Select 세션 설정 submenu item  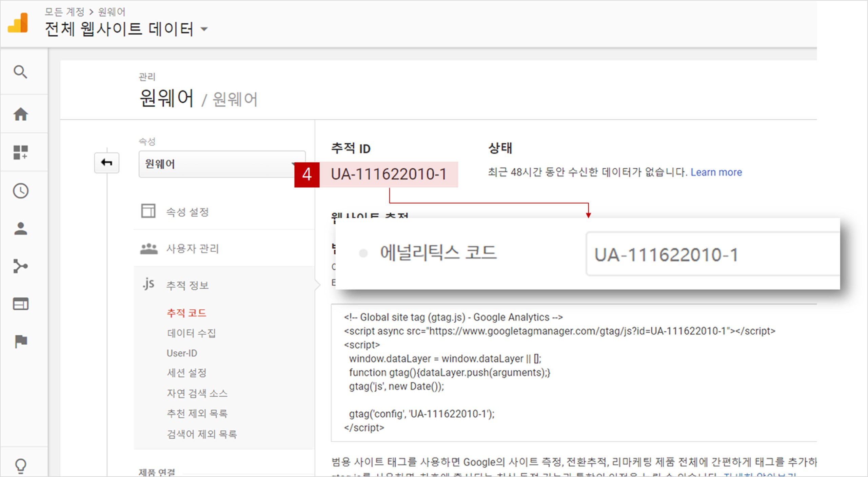[186, 373]
